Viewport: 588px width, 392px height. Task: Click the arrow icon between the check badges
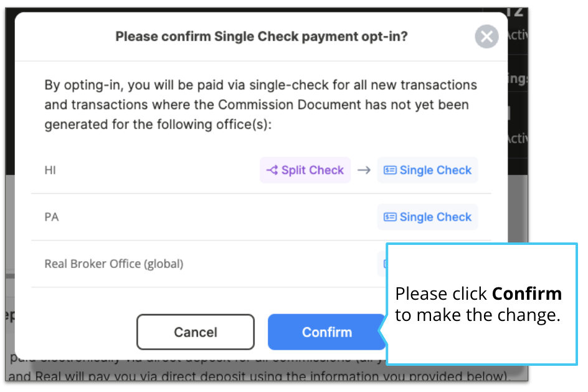pyautogui.click(x=364, y=170)
